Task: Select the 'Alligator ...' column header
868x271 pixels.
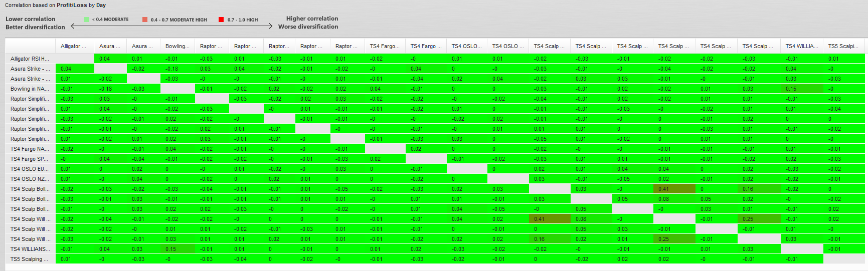Action: point(74,46)
